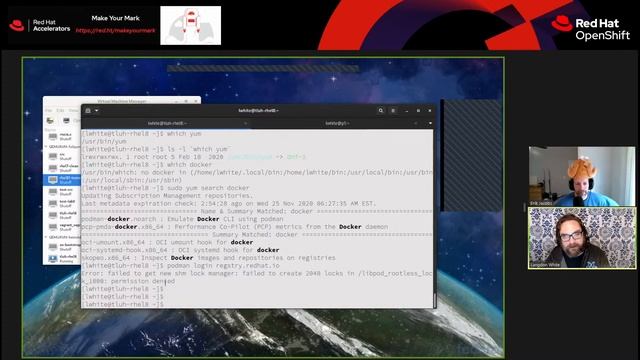Viewport: 640px width, 360px height.
Task: Click the terminal search magnifier icon
Action: click(381, 111)
